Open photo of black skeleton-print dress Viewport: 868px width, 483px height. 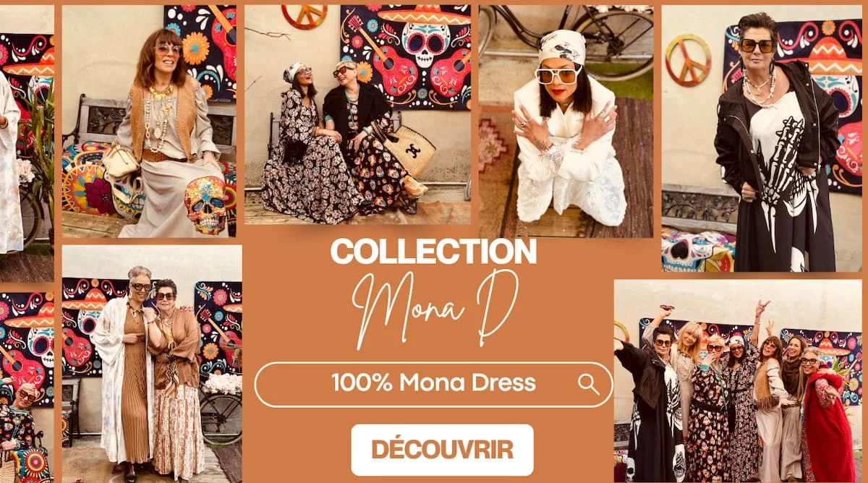[x=762, y=139]
